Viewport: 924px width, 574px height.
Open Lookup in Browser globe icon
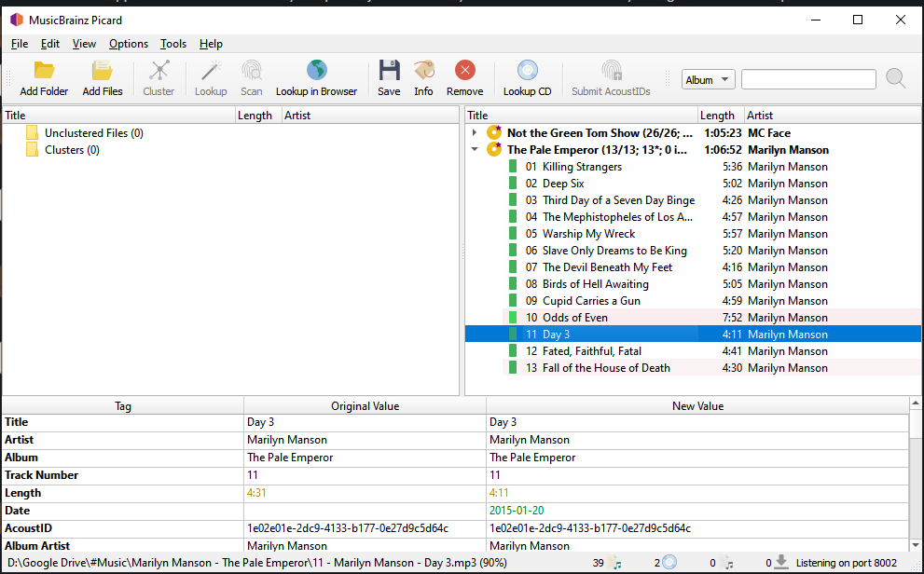[316, 70]
